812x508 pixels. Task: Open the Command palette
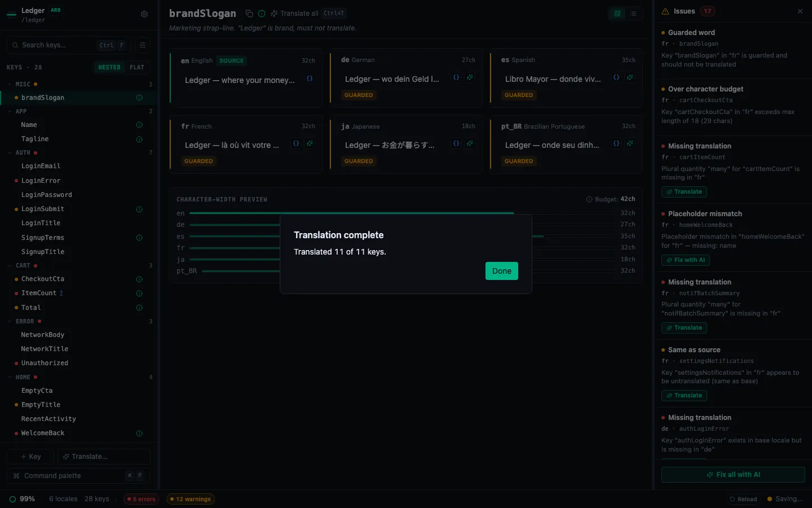point(78,476)
